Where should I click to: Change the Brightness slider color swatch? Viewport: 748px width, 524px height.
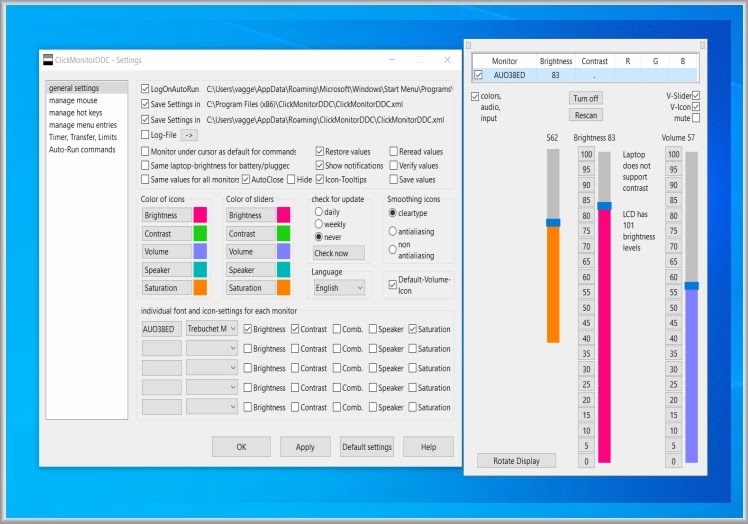[x=283, y=215]
